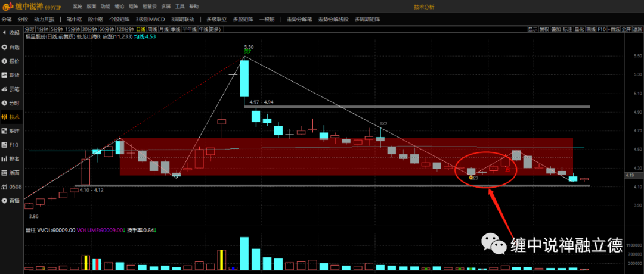644x274 pixels.
Task: Switch to 月线 monthly period tab
Action: click(164, 29)
